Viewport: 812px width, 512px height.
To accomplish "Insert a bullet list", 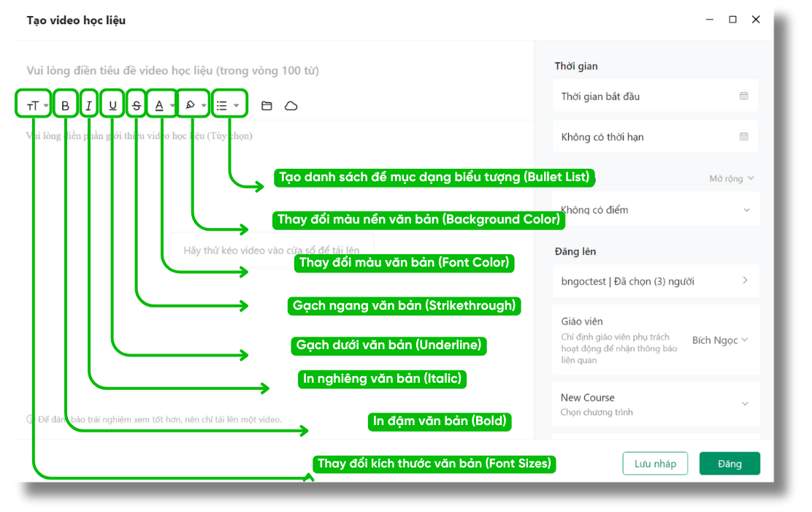I will (x=222, y=106).
